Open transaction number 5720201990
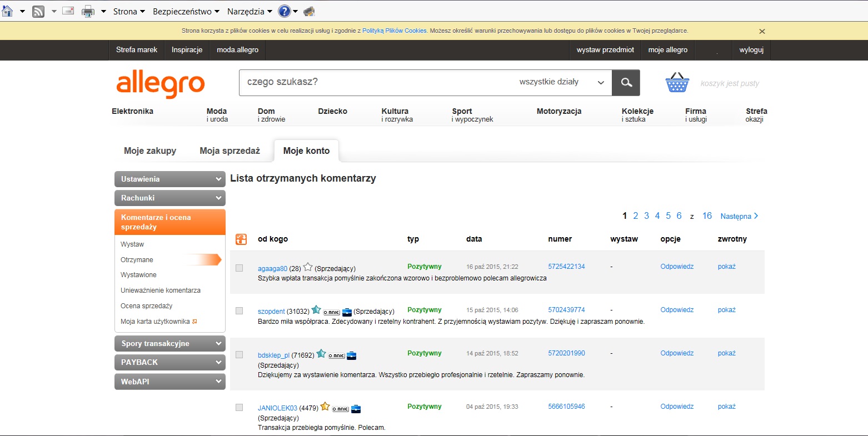Image resolution: width=868 pixels, height=436 pixels. point(566,353)
